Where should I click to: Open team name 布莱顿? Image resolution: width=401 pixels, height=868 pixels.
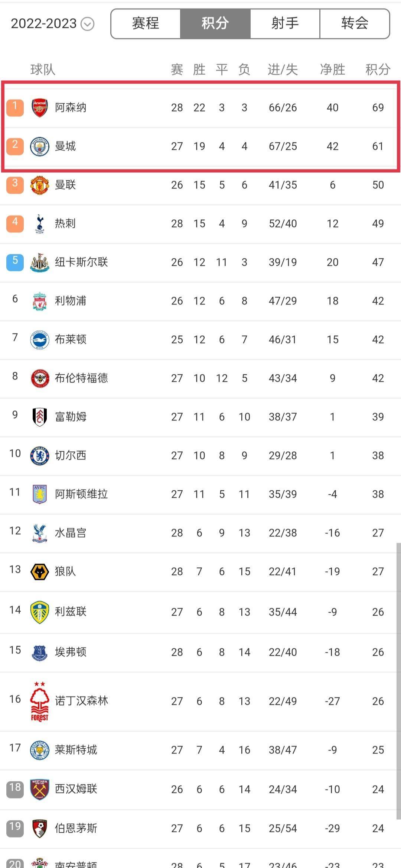tap(71, 339)
